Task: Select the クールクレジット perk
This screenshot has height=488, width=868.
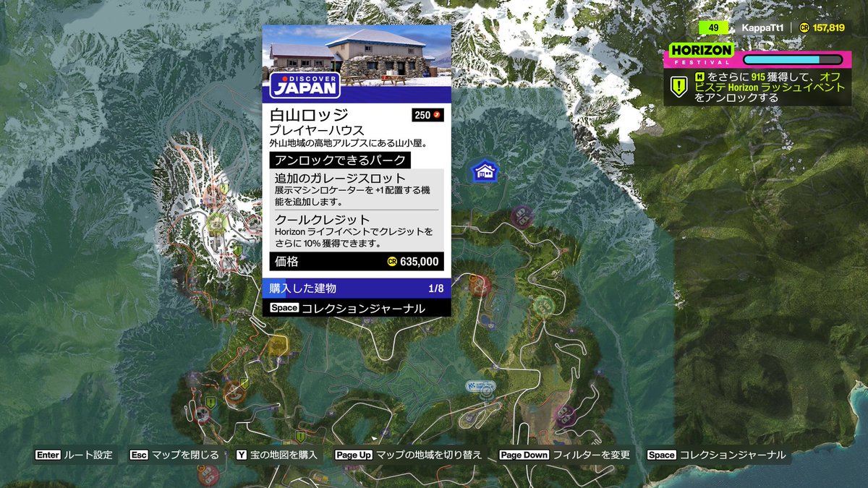Action: [x=357, y=231]
